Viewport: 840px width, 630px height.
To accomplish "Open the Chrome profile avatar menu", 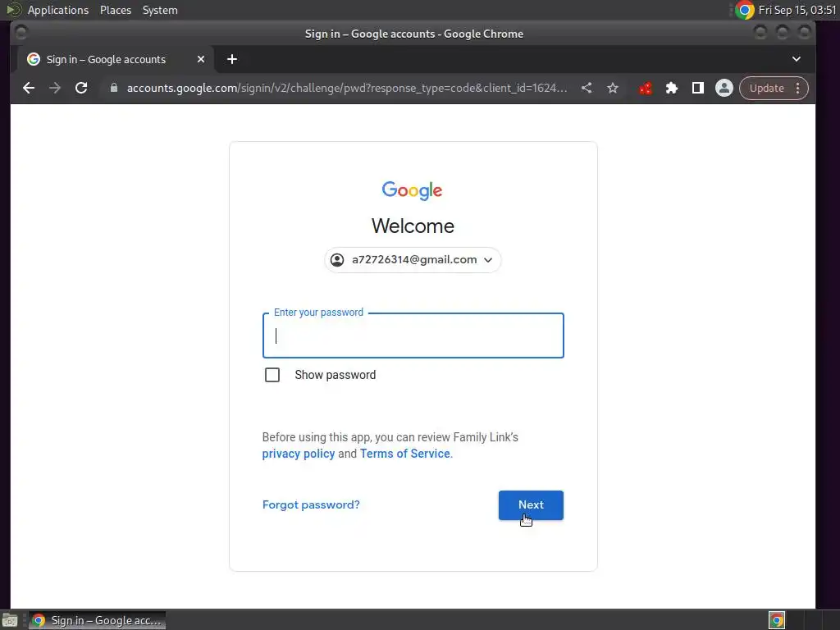I will (724, 88).
